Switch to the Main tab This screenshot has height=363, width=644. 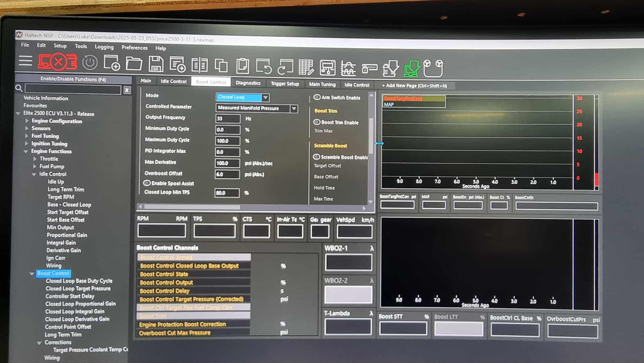coord(146,81)
